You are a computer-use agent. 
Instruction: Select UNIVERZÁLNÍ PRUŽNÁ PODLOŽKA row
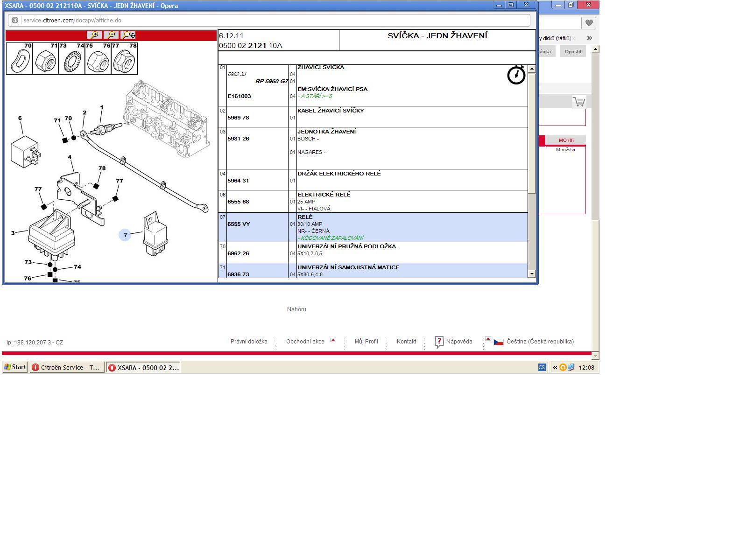[373, 252]
